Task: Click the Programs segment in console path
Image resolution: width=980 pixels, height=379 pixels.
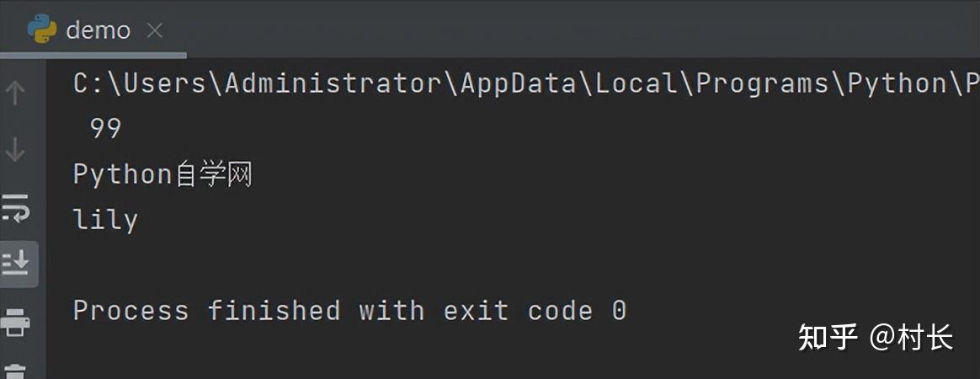Action: click(x=763, y=84)
